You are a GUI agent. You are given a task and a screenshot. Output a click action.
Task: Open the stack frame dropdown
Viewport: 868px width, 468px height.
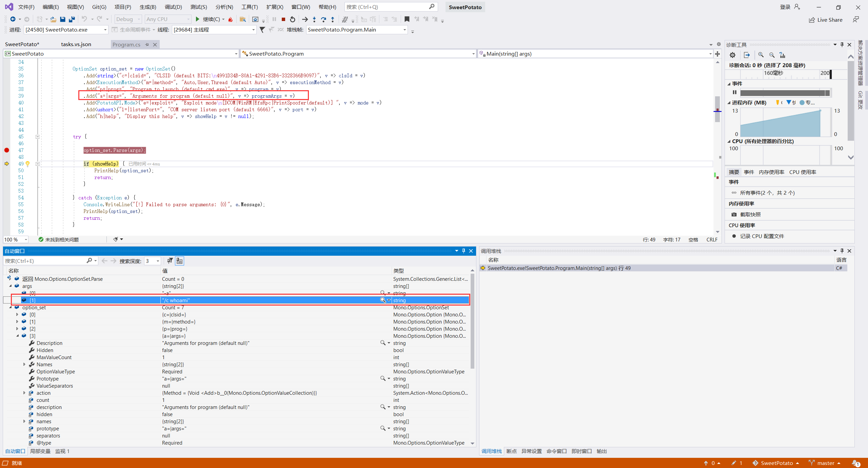tap(405, 30)
